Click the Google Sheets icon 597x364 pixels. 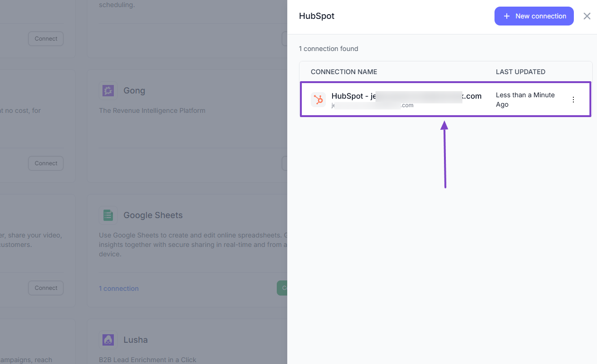pos(108,215)
